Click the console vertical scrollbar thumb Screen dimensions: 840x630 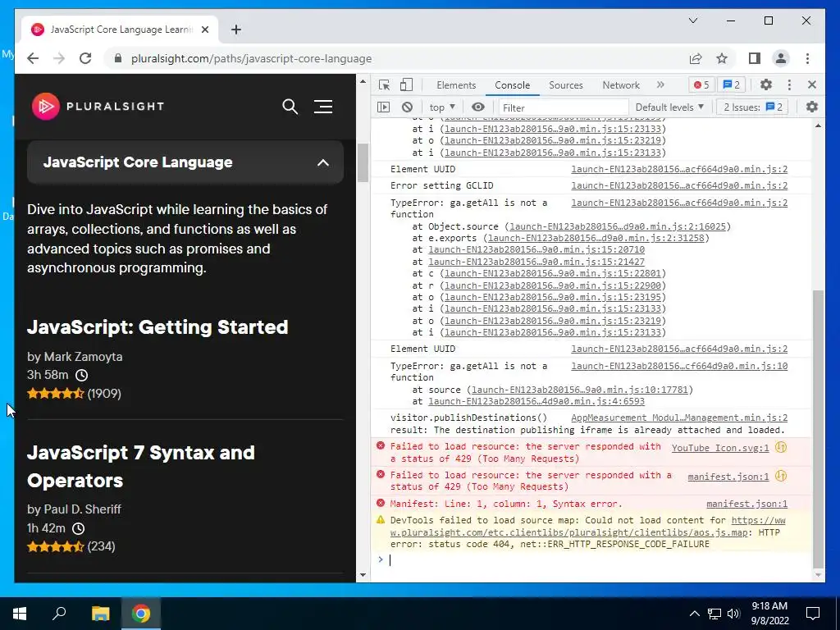(818, 429)
